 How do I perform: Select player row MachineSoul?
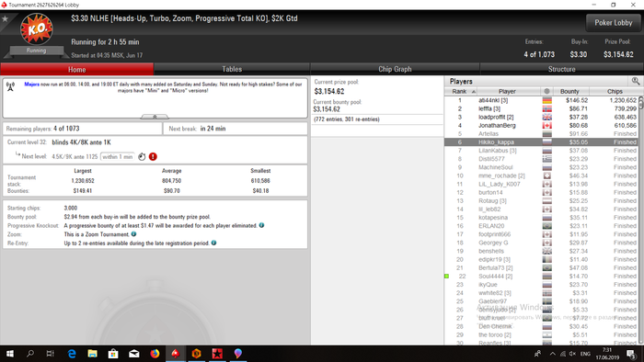point(541,167)
